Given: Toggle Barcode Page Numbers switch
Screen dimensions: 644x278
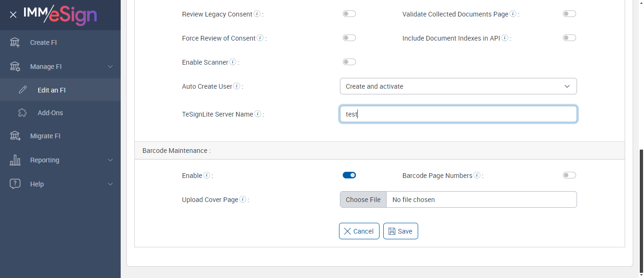Looking at the screenshot, I should point(570,176).
